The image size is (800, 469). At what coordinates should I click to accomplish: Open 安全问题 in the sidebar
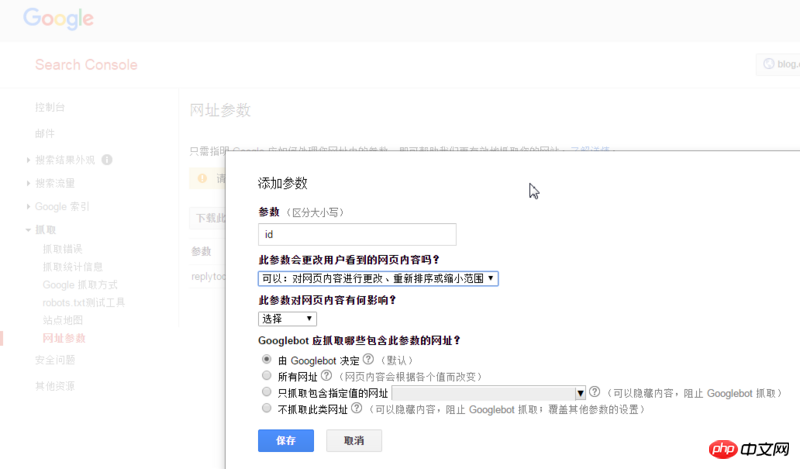pyautogui.click(x=55, y=360)
